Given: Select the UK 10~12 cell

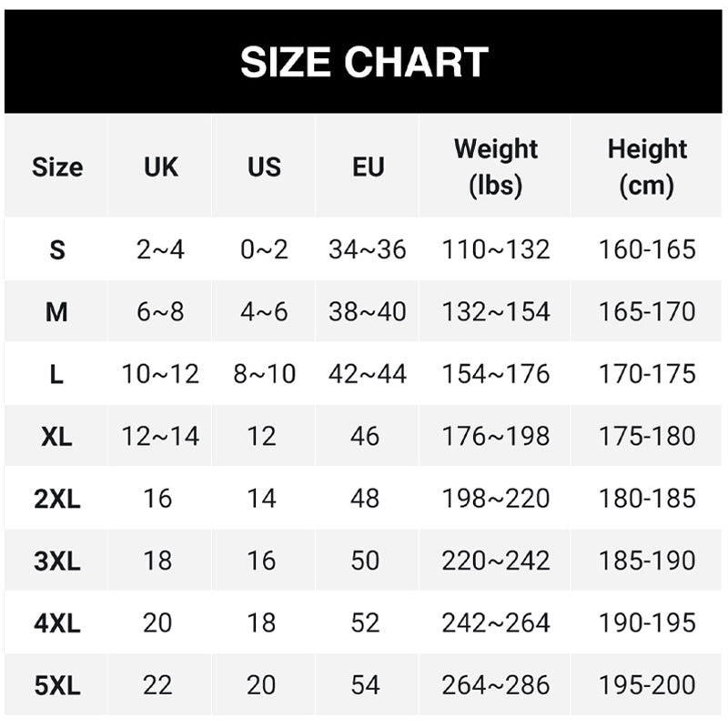Looking at the screenshot, I should pos(160,374).
